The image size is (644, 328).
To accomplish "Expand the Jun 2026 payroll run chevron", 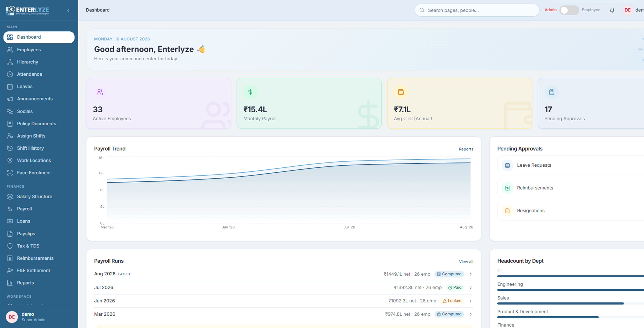I will click(470, 301).
